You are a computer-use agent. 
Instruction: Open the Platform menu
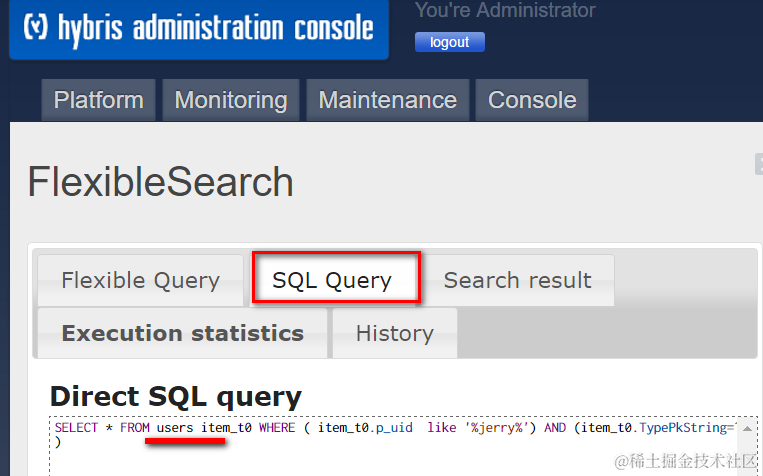pos(98,100)
